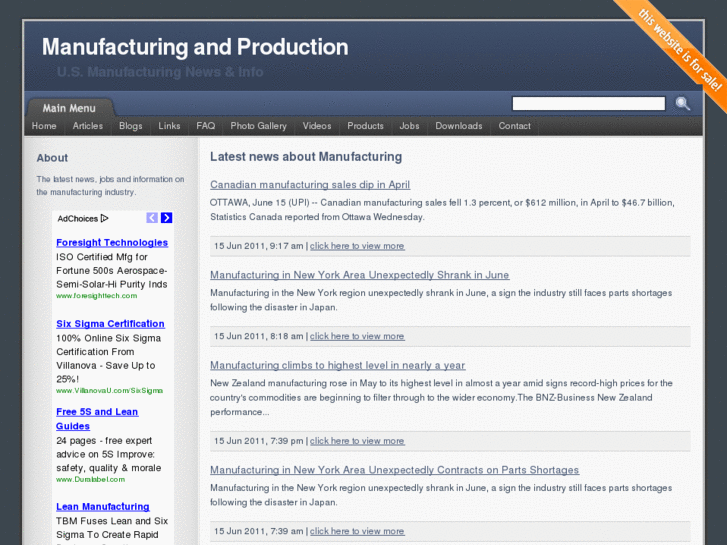Open the Articles menu item

(88, 126)
